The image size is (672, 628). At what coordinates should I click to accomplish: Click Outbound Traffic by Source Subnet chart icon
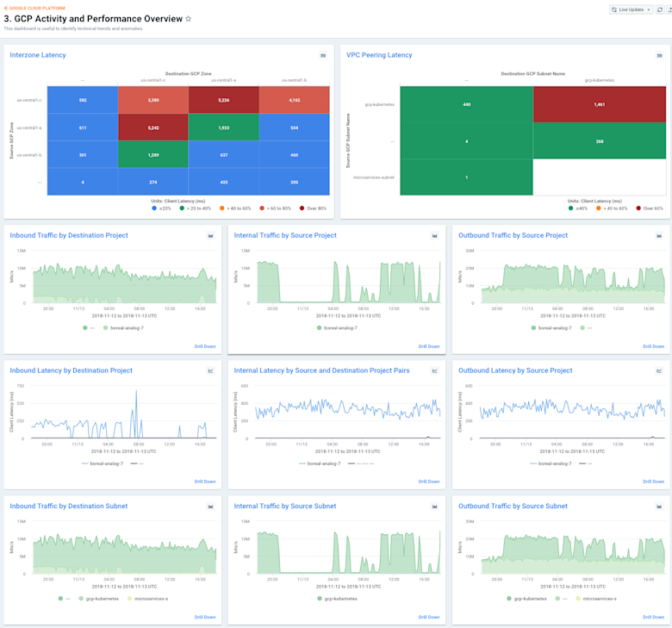659,507
